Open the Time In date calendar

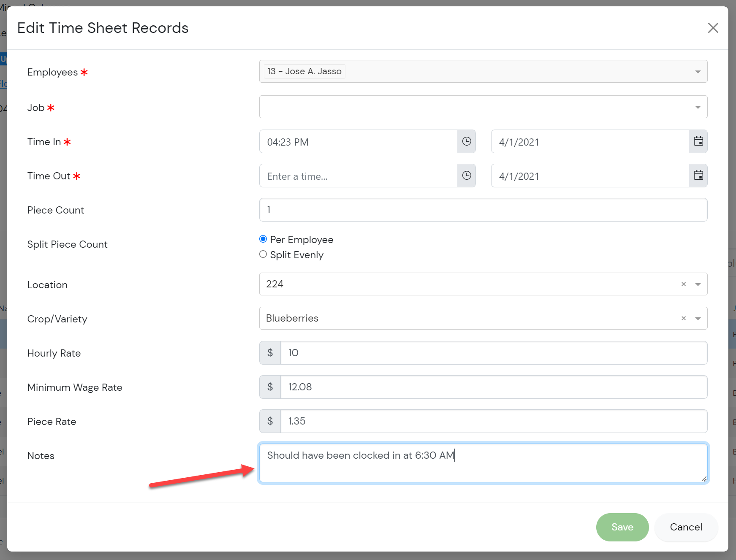698,141
